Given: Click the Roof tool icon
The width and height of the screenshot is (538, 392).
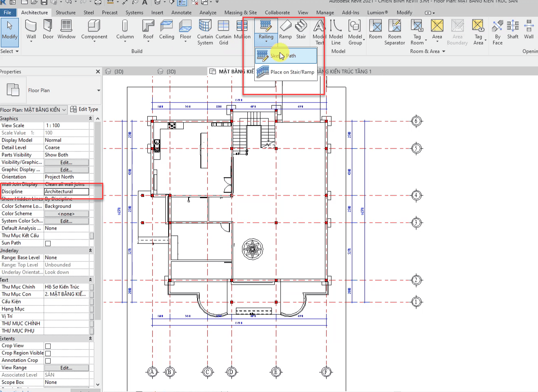Looking at the screenshot, I should [x=148, y=30].
